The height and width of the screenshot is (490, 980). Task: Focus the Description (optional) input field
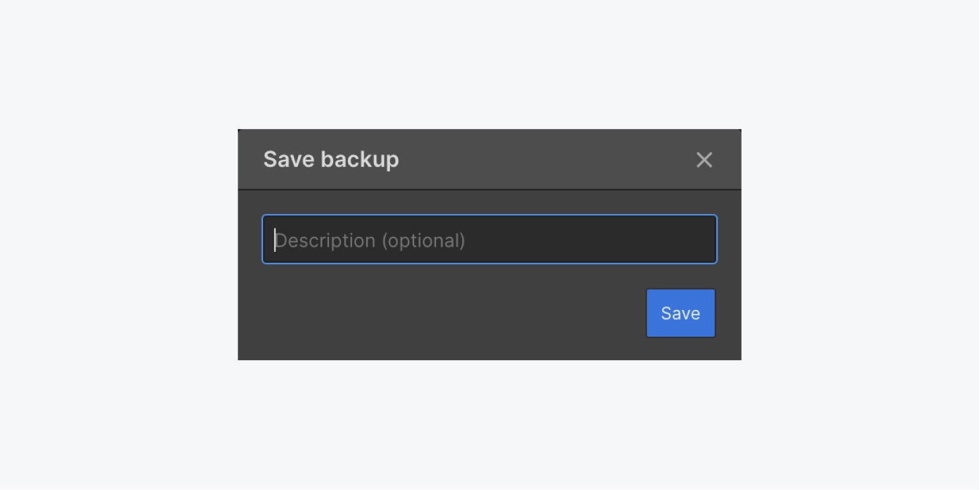point(490,239)
